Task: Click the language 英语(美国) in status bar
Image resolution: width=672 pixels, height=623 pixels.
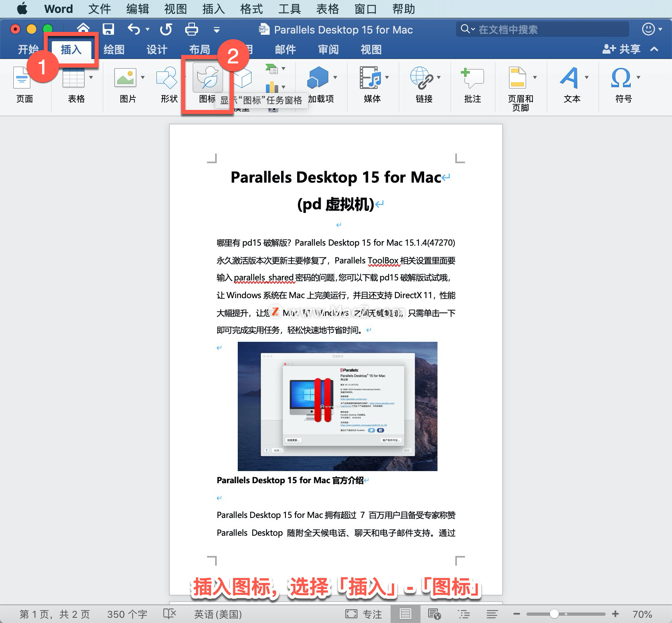Action: coord(218,614)
